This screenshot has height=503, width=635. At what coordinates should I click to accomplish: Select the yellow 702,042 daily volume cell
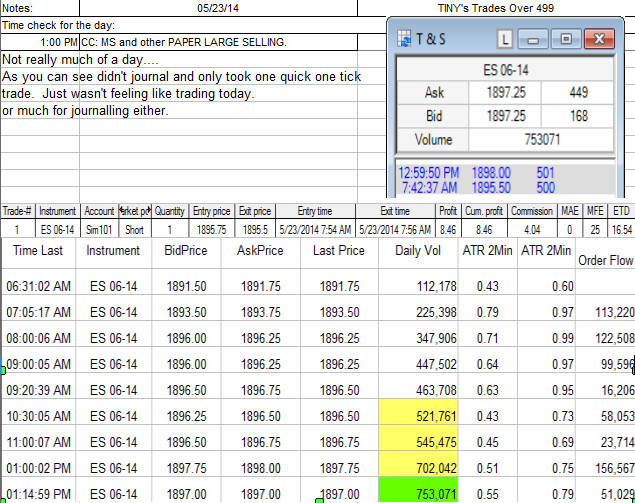[x=418, y=464]
